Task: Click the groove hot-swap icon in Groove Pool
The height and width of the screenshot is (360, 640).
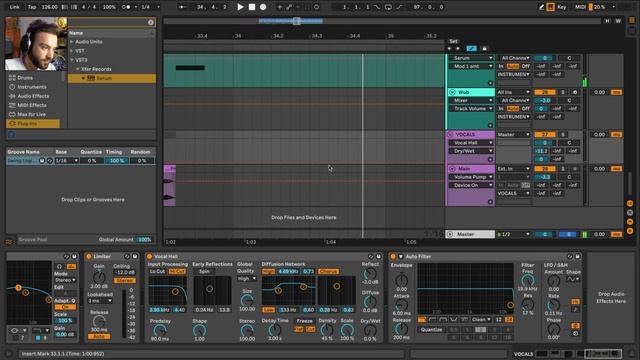Action: coord(49,161)
